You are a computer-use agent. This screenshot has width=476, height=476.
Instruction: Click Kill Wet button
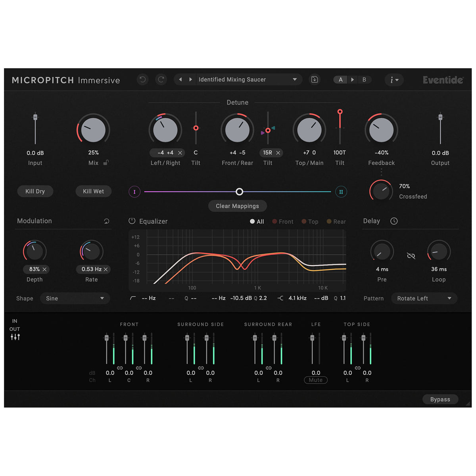tap(93, 191)
